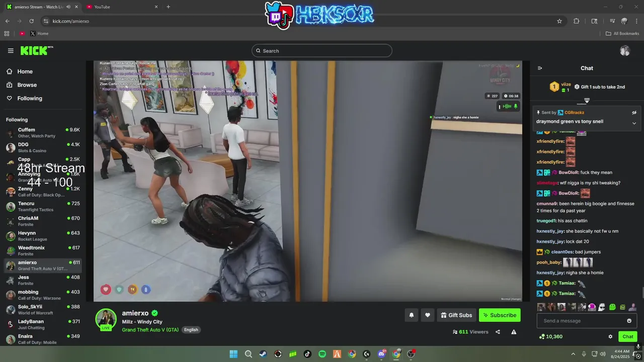Open Hevynn Rocket League channel
This screenshot has height=362, width=644.
(43, 236)
